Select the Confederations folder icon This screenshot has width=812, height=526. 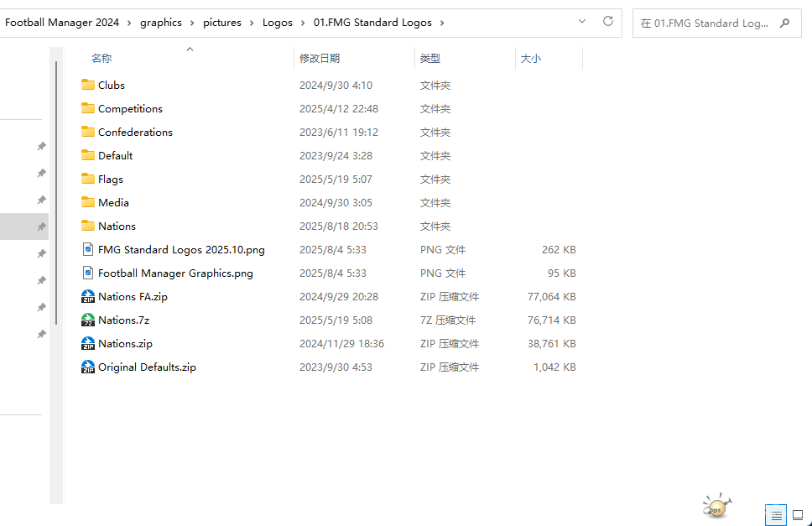(x=88, y=132)
